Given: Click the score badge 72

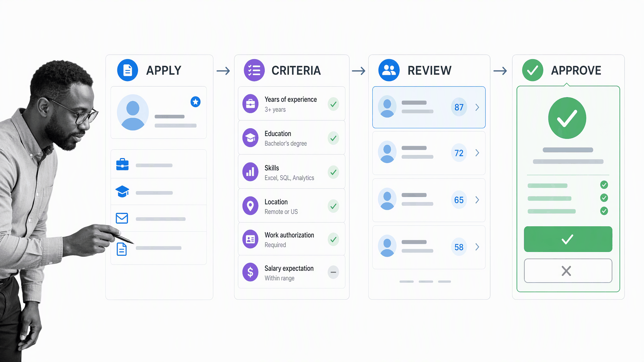Looking at the screenshot, I should click(x=459, y=153).
